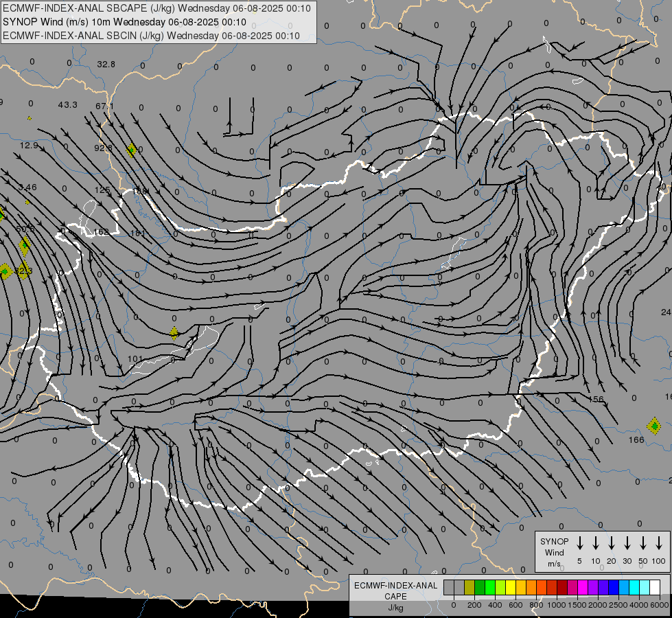672x618 pixels.
Task: Click the wind arrow above speed 10
Action: [x=596, y=542]
